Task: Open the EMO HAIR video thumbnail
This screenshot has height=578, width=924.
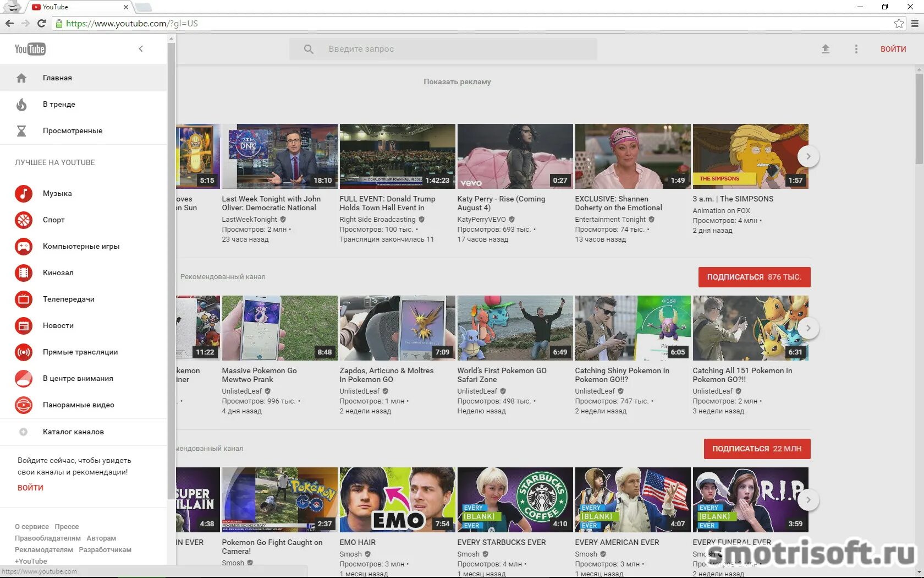Action: [x=398, y=500]
